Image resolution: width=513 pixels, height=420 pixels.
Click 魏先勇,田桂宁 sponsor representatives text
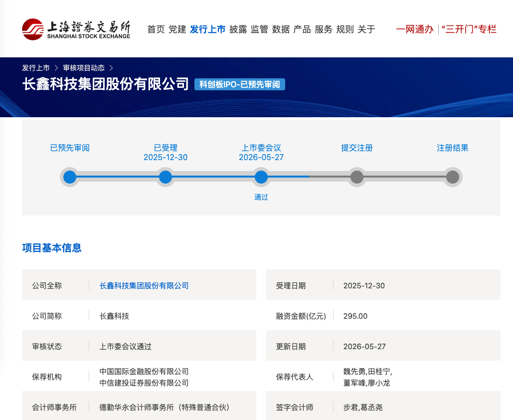[x=368, y=372]
